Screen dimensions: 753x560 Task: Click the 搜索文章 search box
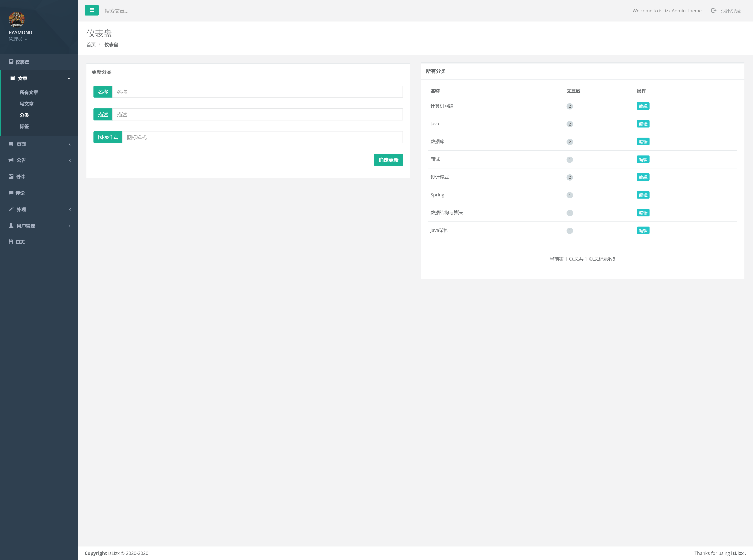point(116,11)
